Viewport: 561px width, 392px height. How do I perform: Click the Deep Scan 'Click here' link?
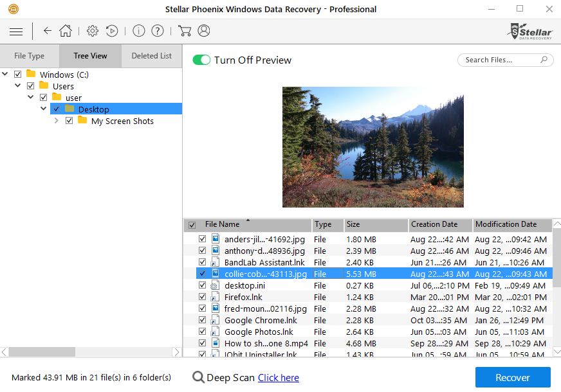point(279,377)
